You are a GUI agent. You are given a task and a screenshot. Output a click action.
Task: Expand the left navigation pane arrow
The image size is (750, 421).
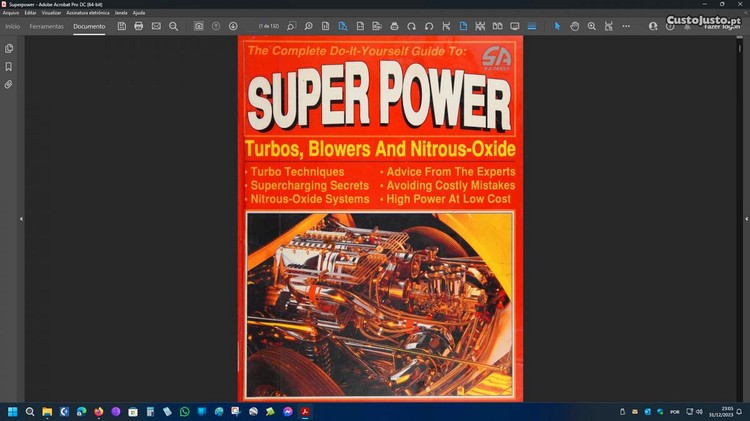tap(21, 218)
